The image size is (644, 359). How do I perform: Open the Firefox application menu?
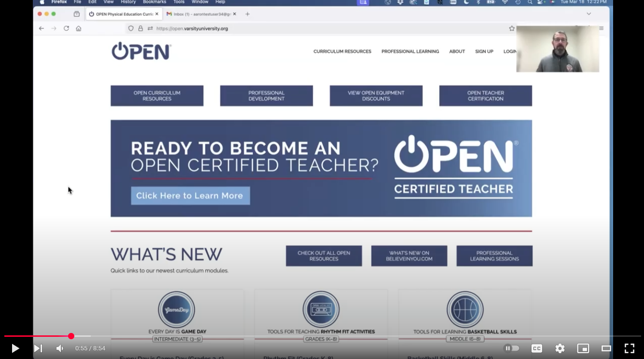pyautogui.click(x=59, y=2)
